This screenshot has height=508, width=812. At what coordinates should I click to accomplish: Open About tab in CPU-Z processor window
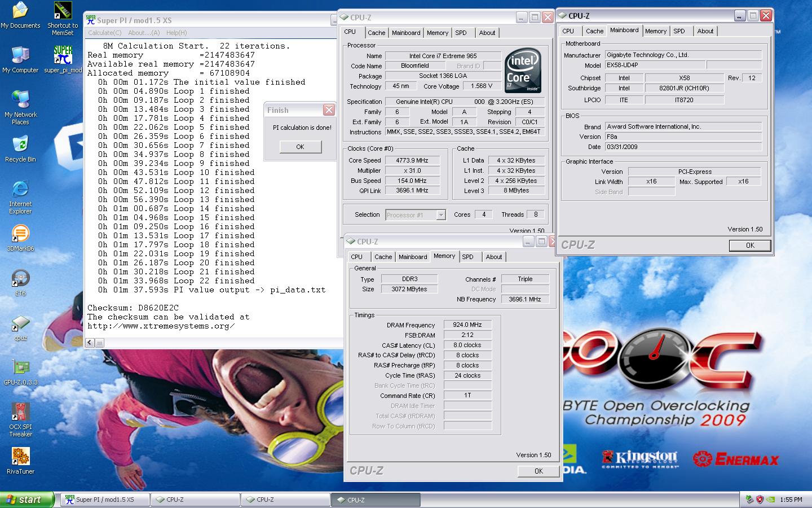click(x=487, y=33)
